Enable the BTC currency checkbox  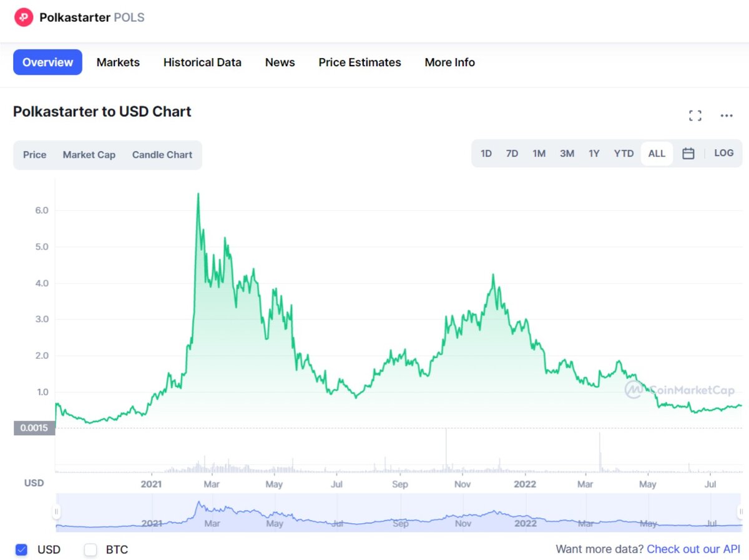[x=91, y=550]
